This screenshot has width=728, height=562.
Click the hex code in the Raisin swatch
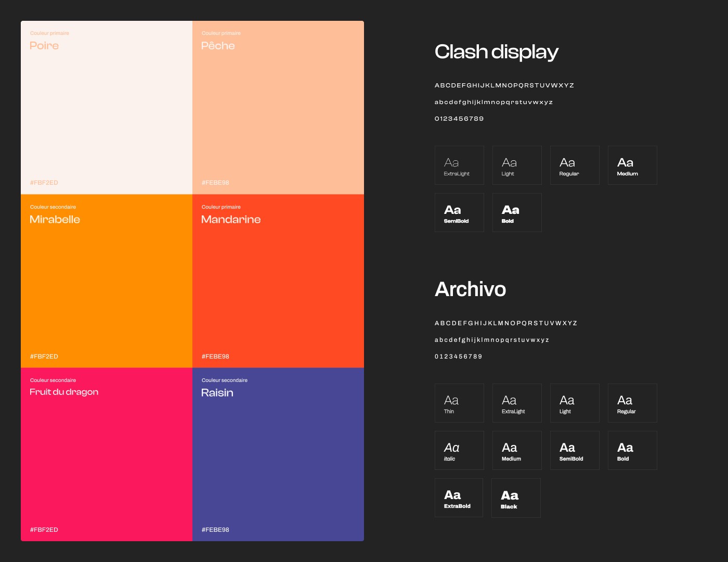215,530
